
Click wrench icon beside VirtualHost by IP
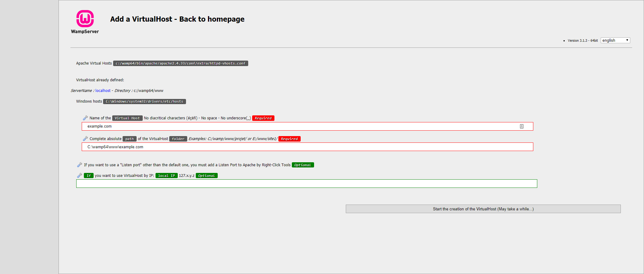(80, 175)
